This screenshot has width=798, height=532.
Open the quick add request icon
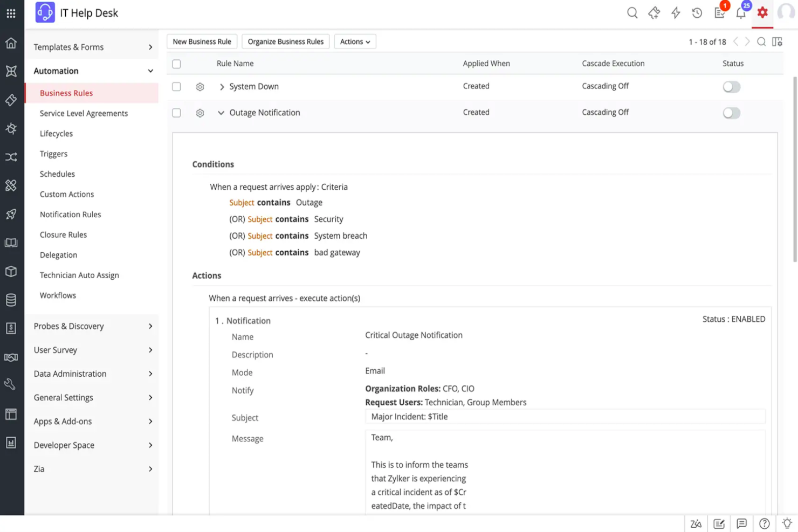click(653, 13)
